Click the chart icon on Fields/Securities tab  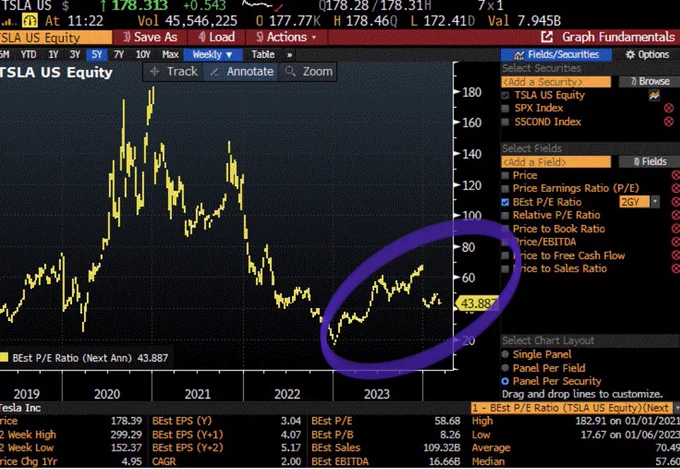click(x=519, y=55)
